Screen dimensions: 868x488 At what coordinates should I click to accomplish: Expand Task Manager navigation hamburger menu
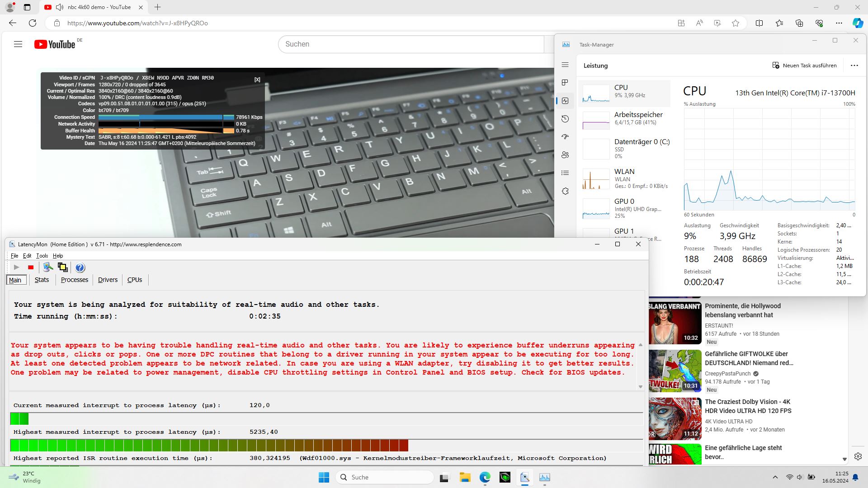(x=565, y=65)
